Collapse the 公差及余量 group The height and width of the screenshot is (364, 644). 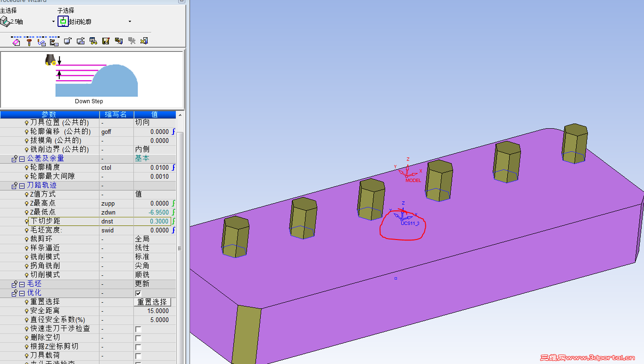pyautogui.click(x=22, y=158)
